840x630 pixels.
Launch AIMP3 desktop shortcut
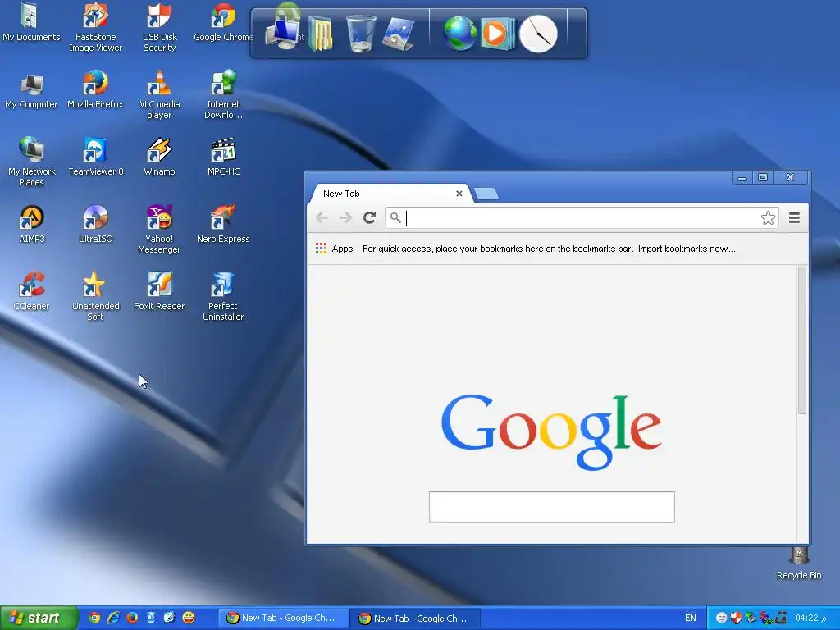point(31,225)
